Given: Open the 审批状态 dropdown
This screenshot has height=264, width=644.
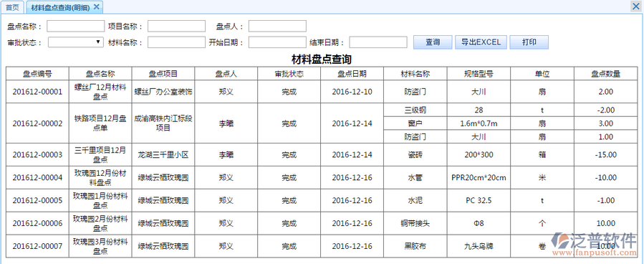Looking at the screenshot, I should coord(76,42).
